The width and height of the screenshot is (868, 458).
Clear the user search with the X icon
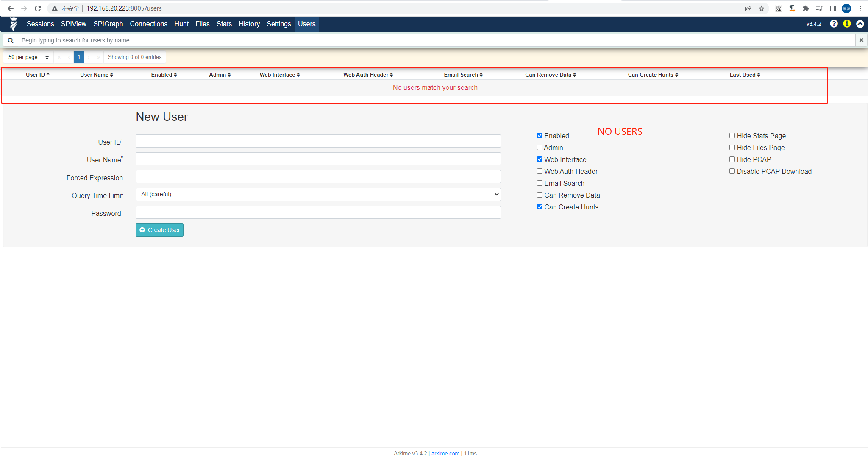coord(861,40)
